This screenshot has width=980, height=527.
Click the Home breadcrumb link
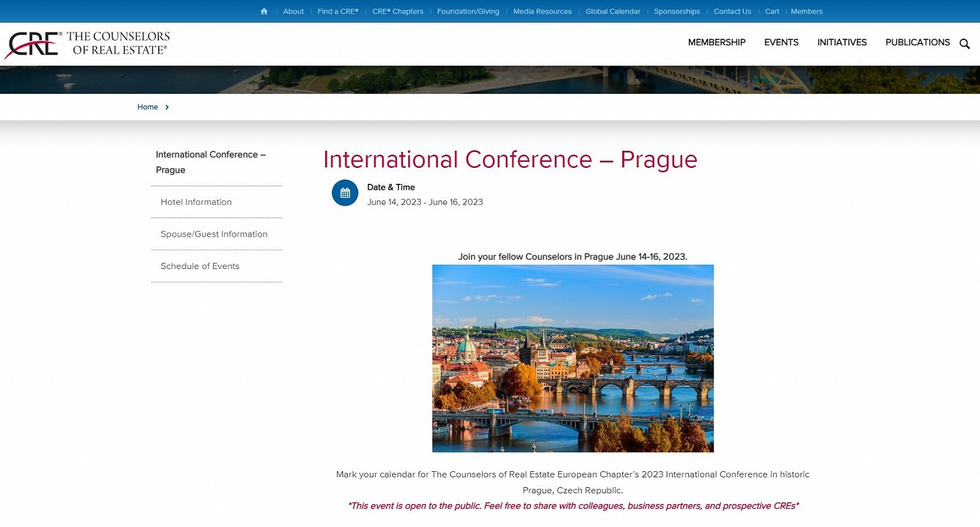pyautogui.click(x=148, y=107)
